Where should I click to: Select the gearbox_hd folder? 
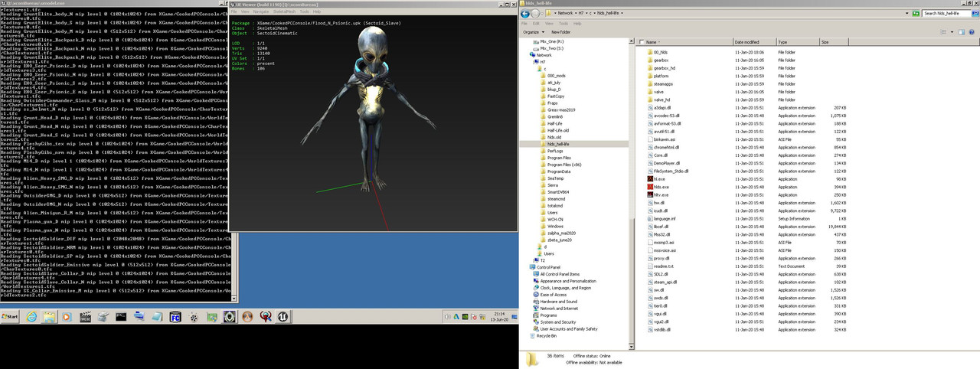coord(663,68)
